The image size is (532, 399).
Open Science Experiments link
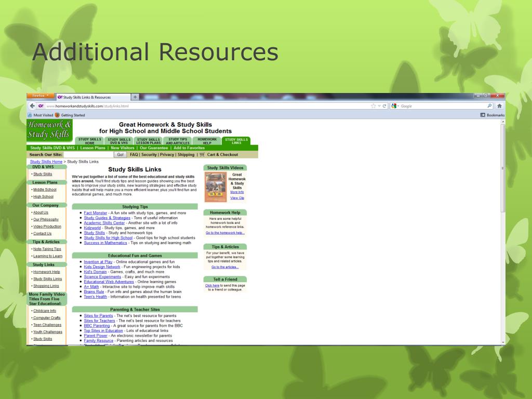102,277
